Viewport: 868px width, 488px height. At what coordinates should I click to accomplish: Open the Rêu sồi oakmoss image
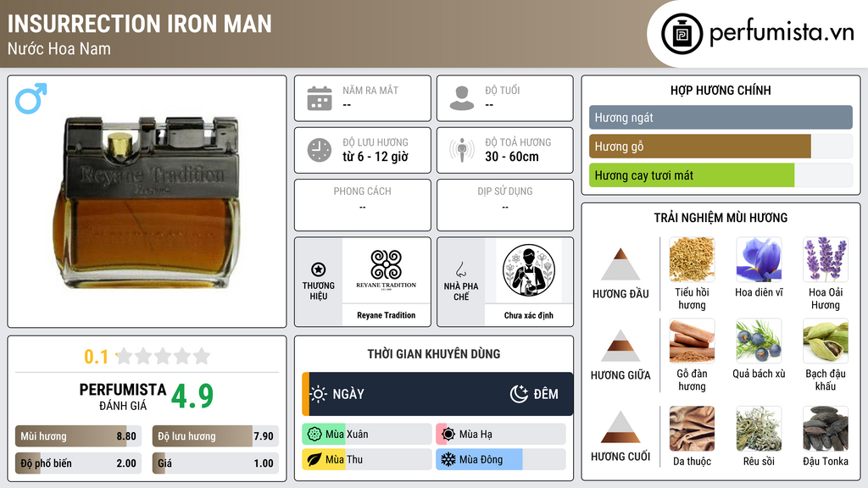pyautogui.click(x=759, y=428)
